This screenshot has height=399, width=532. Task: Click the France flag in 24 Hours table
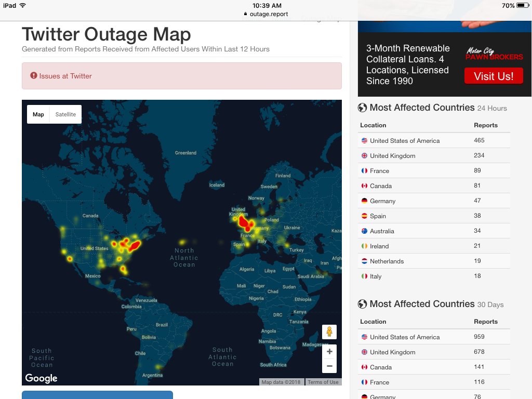click(x=364, y=170)
